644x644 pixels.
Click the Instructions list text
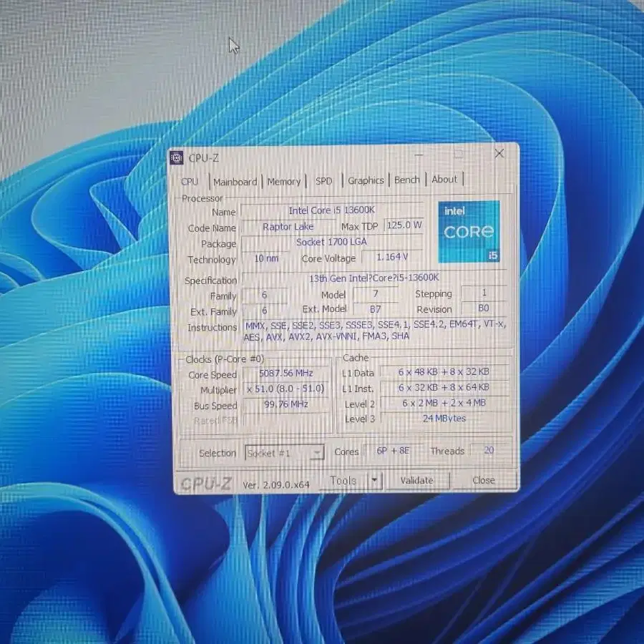(374, 331)
